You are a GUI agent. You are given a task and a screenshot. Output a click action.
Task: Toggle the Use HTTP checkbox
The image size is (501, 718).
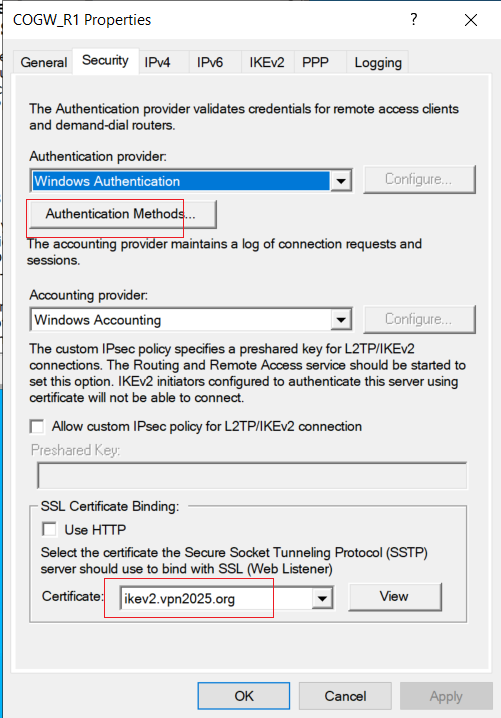point(49,529)
